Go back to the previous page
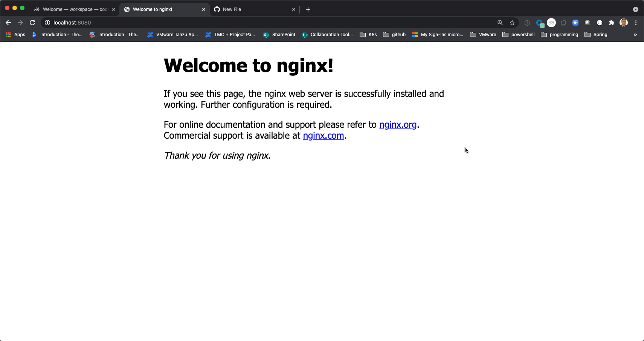 click(x=8, y=23)
